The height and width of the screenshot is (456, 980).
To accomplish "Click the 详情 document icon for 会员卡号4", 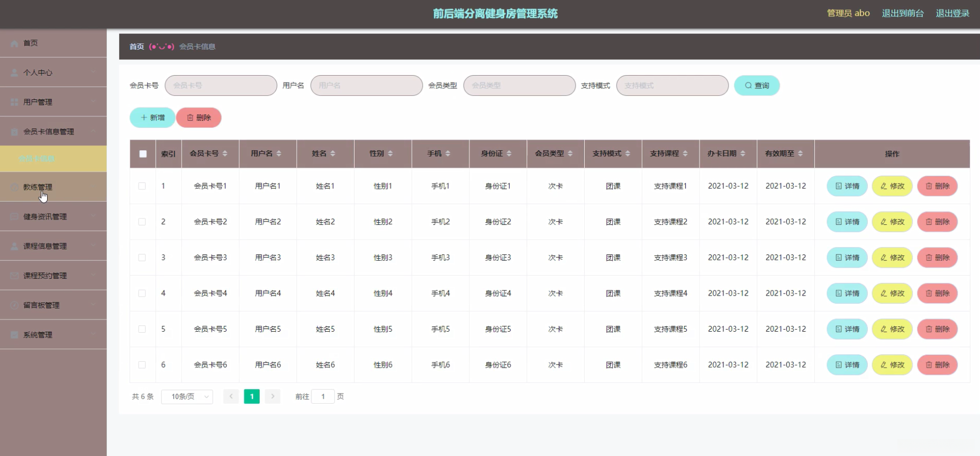I will (x=839, y=294).
